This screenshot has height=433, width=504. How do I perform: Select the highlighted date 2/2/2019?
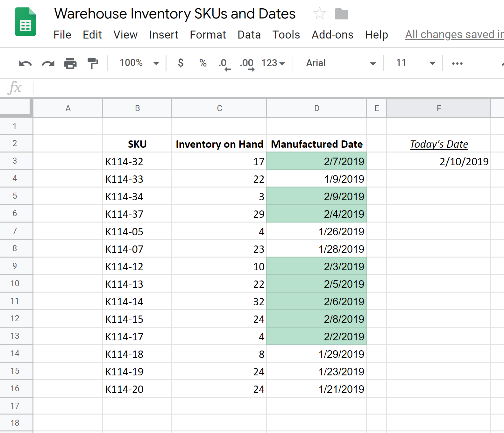tap(317, 337)
